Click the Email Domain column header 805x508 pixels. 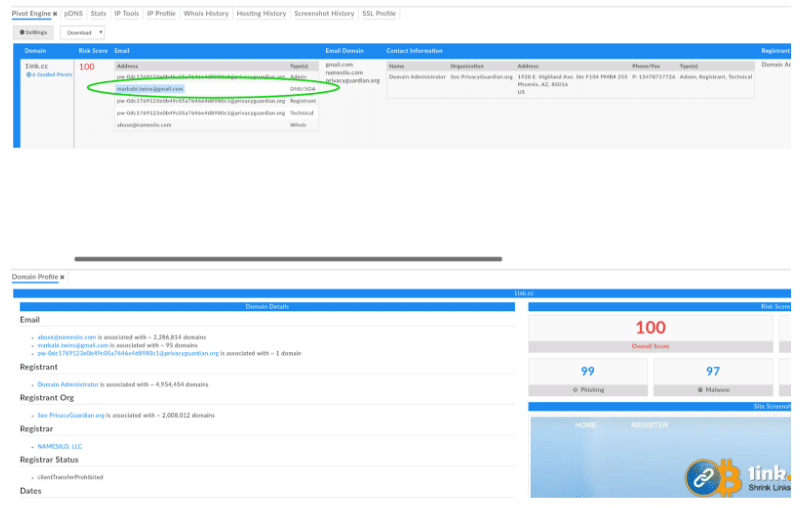tap(344, 51)
